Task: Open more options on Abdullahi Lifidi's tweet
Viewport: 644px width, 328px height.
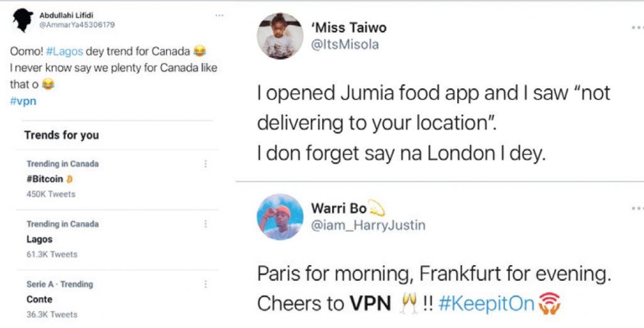Action: pyautogui.click(x=219, y=16)
